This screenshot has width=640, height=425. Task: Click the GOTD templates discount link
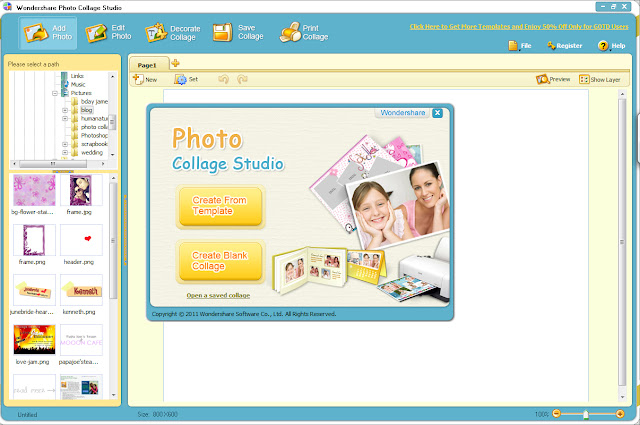pos(519,27)
